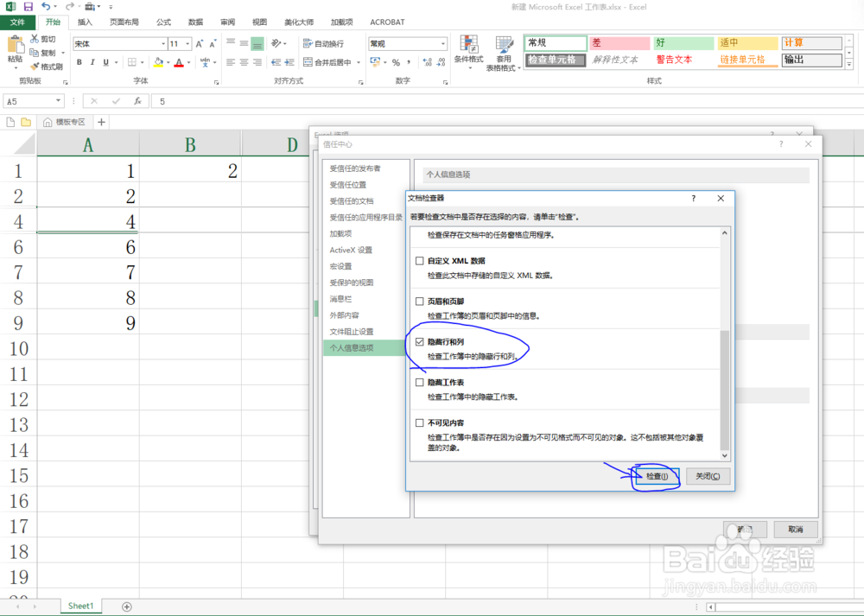Viewport: 864px width, 616px height.
Task: Toggle italic formatting
Action: point(92,62)
